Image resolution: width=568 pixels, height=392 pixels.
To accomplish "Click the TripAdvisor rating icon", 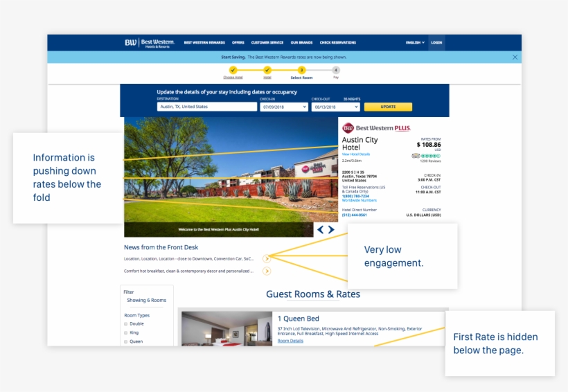I will tap(416, 156).
